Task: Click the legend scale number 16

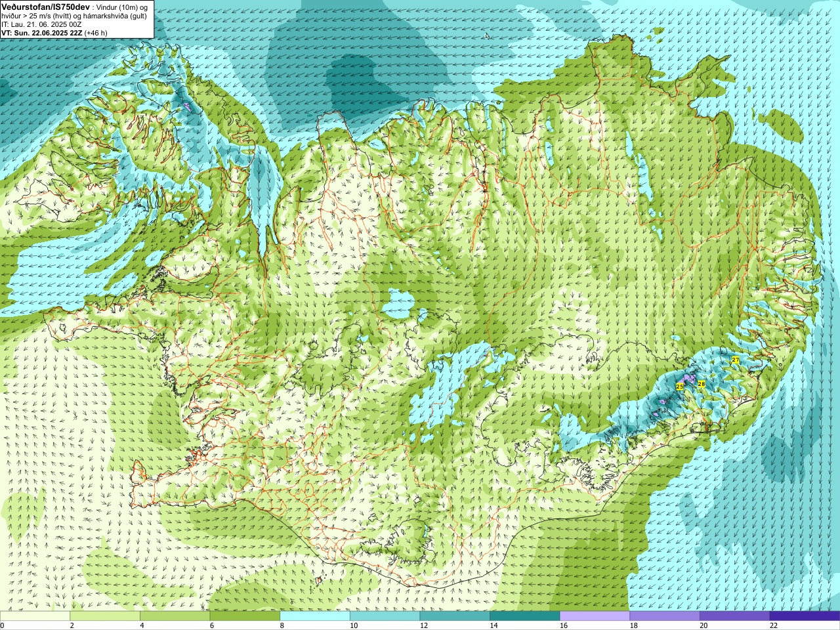Action: click(564, 625)
